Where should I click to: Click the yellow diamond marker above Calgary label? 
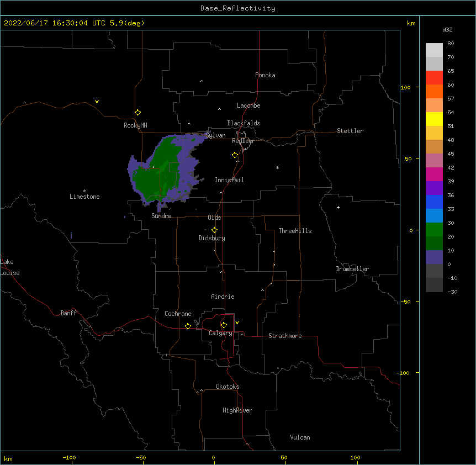point(224,325)
